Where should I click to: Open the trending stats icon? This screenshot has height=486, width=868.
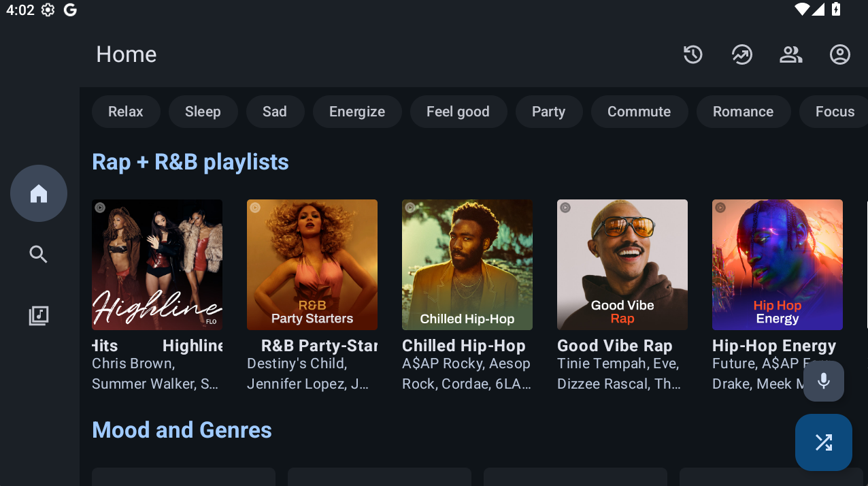[x=741, y=54]
